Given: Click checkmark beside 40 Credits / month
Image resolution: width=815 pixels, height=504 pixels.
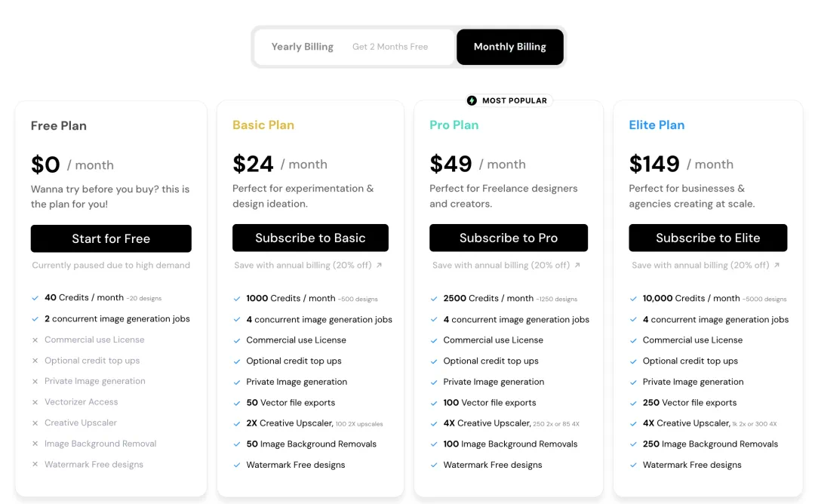Looking at the screenshot, I should click(35, 298).
